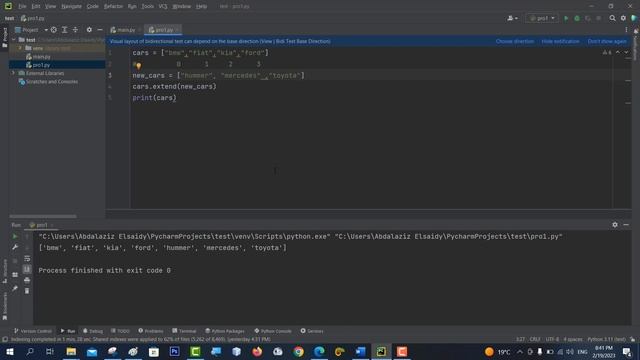Print Run console output icon
Image resolution: width=640 pixels, height=360 pixels.
(27, 280)
